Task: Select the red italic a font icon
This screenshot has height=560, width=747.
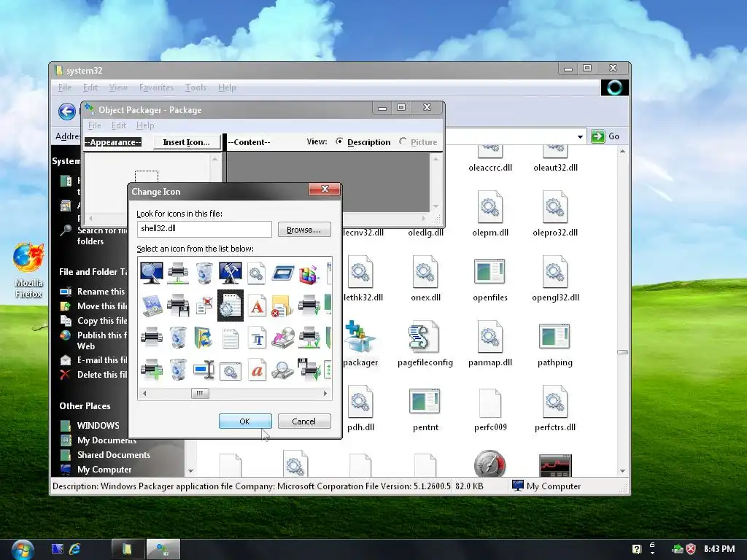Action: [257, 370]
